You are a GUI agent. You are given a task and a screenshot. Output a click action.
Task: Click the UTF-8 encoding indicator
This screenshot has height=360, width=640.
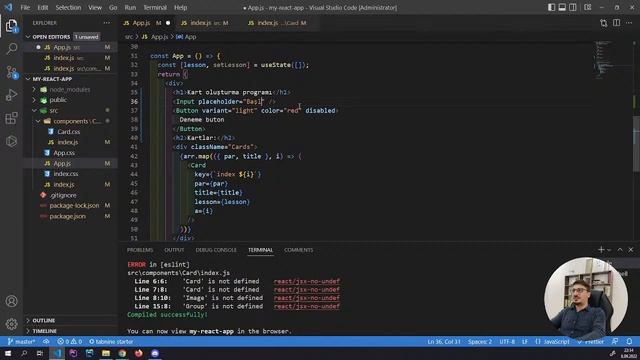click(x=507, y=342)
